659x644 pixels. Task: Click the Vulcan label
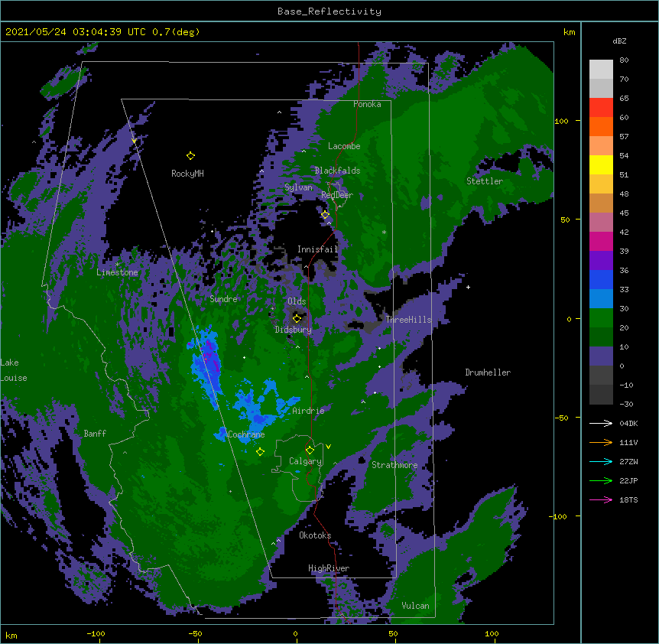pyautogui.click(x=415, y=606)
